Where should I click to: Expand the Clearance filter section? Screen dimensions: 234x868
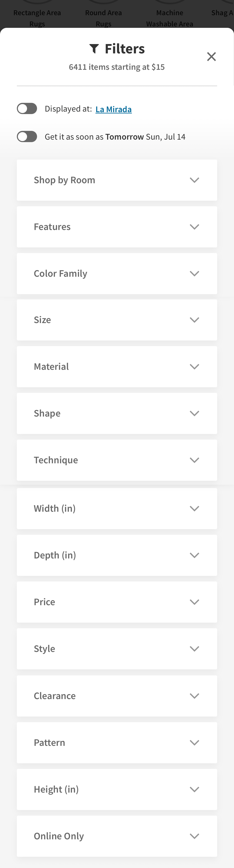(x=117, y=696)
